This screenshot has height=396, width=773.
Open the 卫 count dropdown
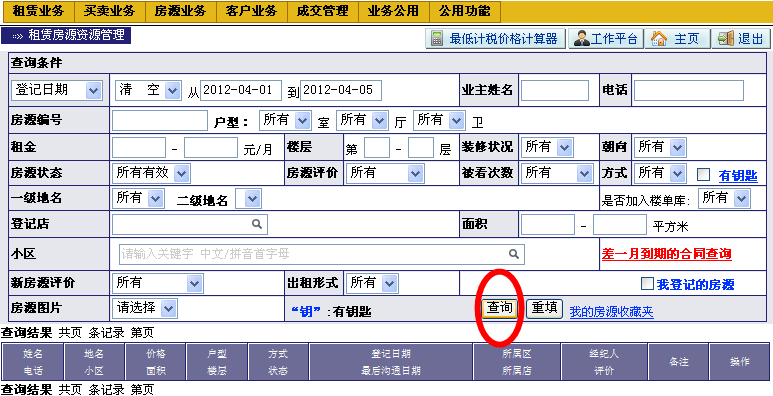[x=439, y=120]
